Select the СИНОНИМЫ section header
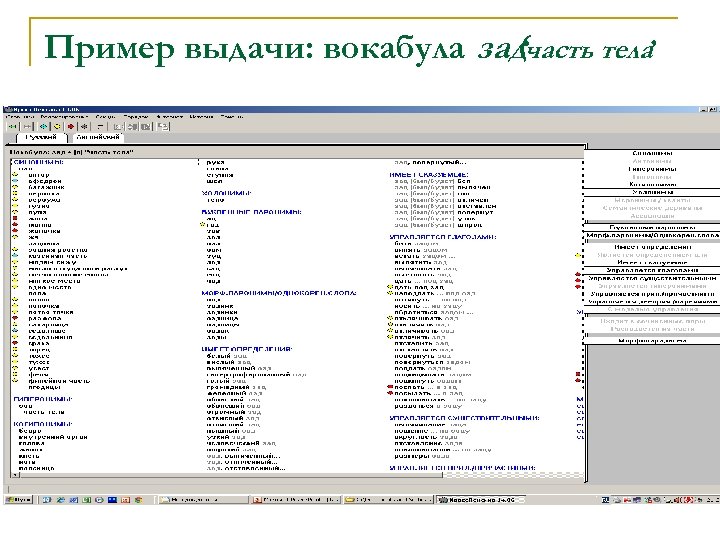 pos(39,162)
